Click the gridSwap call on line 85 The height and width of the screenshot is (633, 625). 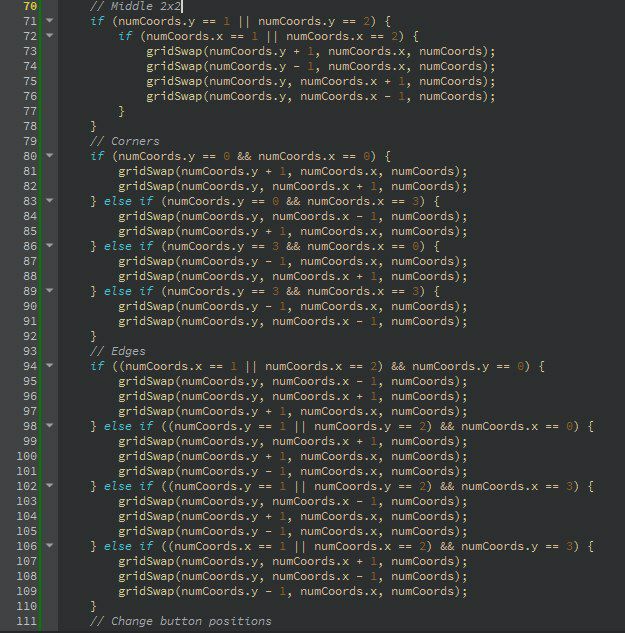[x=293, y=231]
